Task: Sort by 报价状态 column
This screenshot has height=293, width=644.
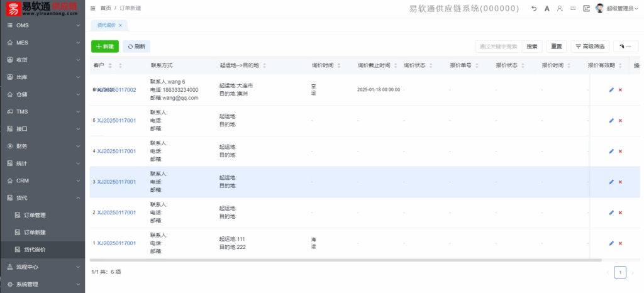Action: (523, 65)
